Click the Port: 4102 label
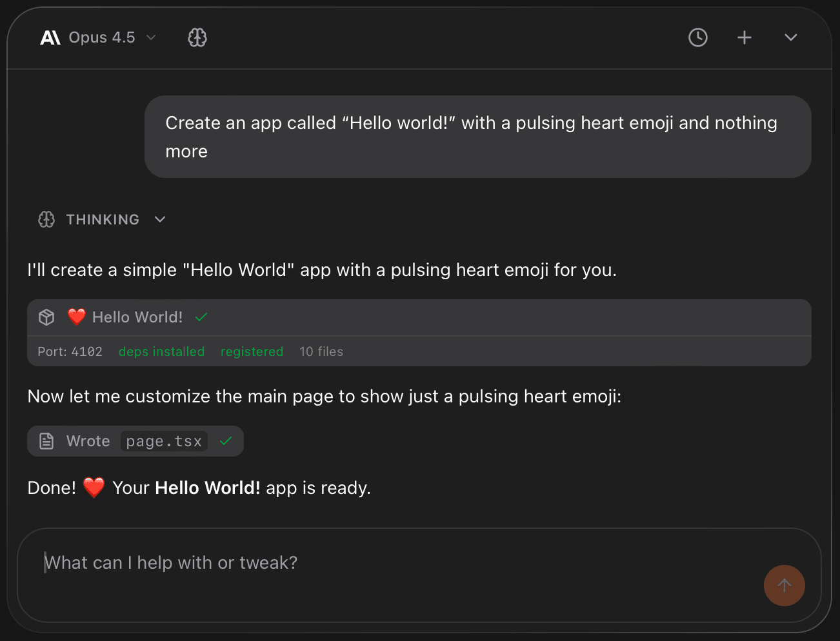 click(x=70, y=351)
